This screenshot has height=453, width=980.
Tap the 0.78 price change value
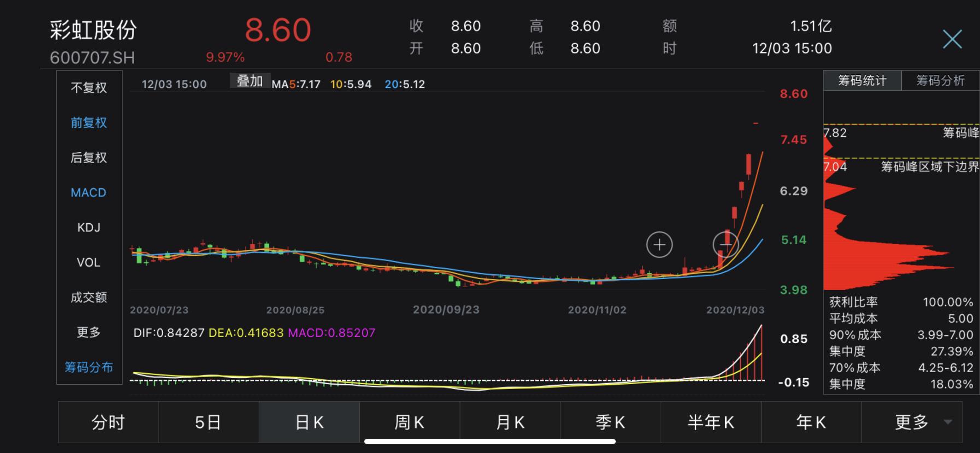[339, 57]
